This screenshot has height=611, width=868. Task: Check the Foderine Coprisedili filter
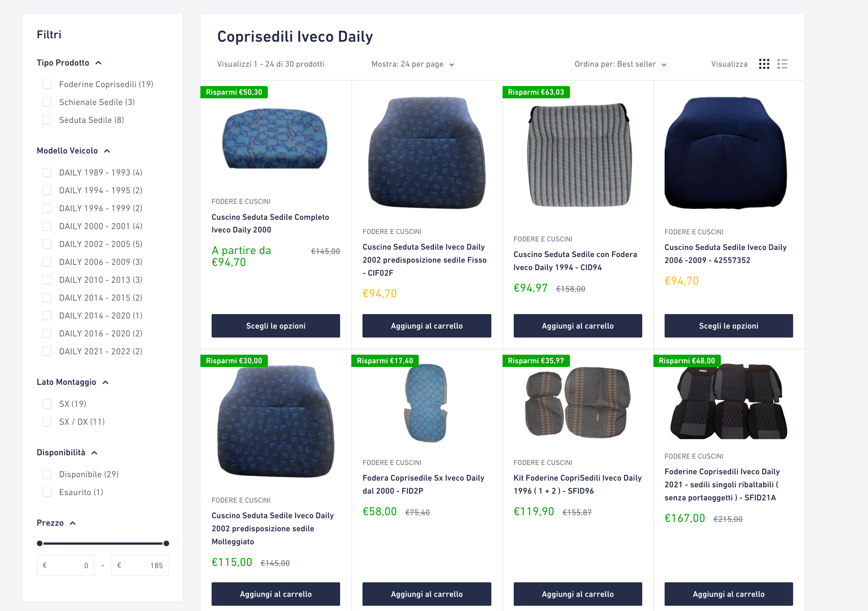click(x=47, y=84)
